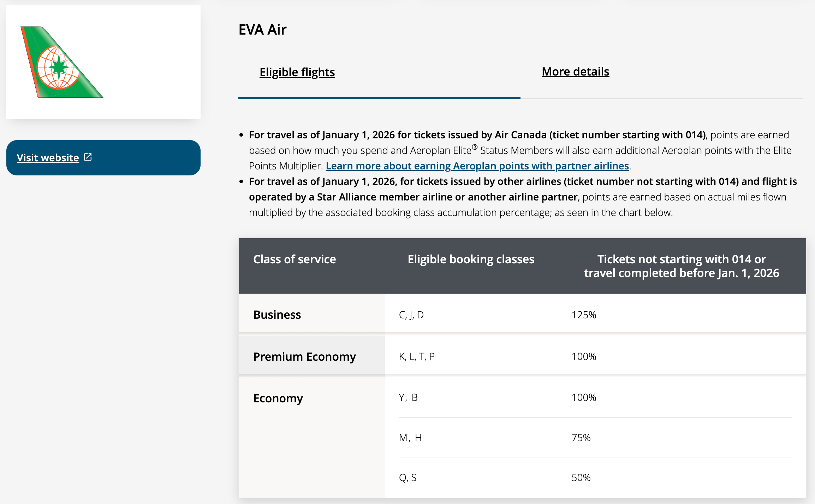
Task: Select the Business row in the table
Action: 277,314
